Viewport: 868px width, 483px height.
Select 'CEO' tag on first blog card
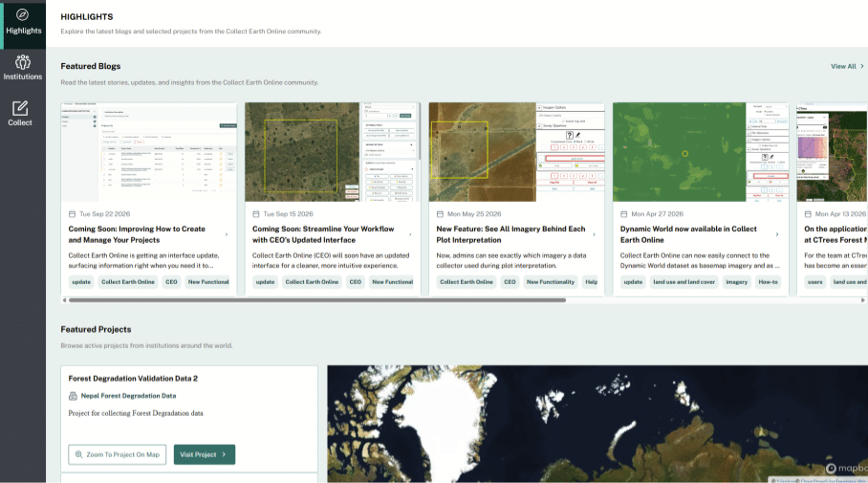click(x=172, y=282)
